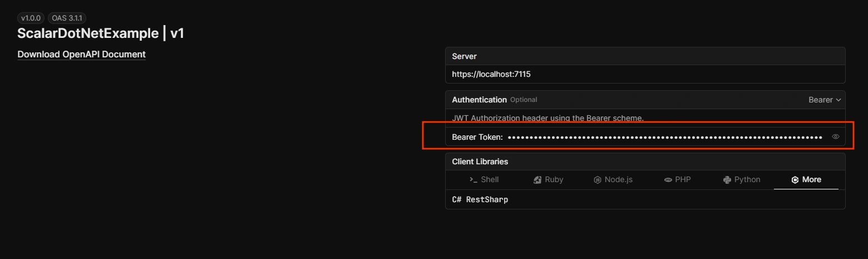
Task: Click the v1.0.0 version badge
Action: click(31, 18)
